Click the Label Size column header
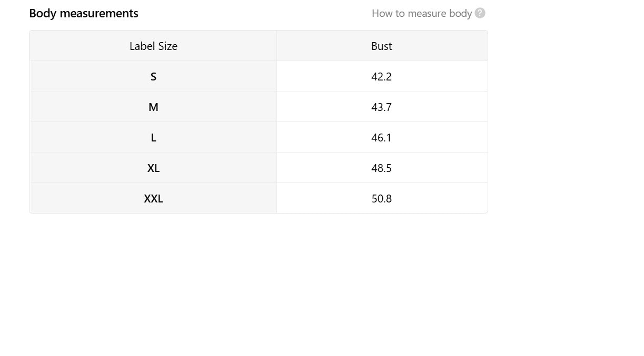Viewport: 644px width, 356px height. (153, 46)
